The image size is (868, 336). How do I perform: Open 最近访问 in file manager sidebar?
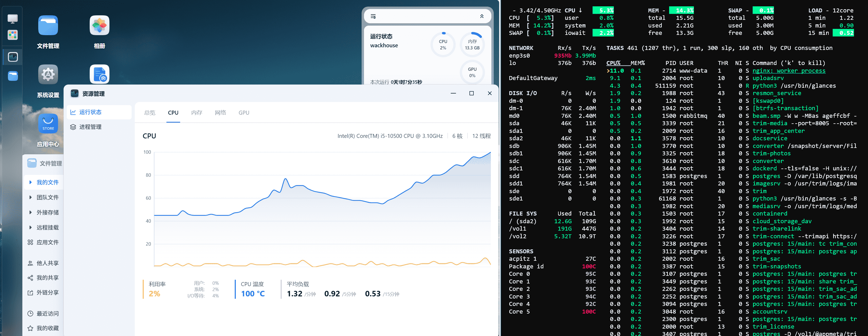pyautogui.click(x=47, y=313)
